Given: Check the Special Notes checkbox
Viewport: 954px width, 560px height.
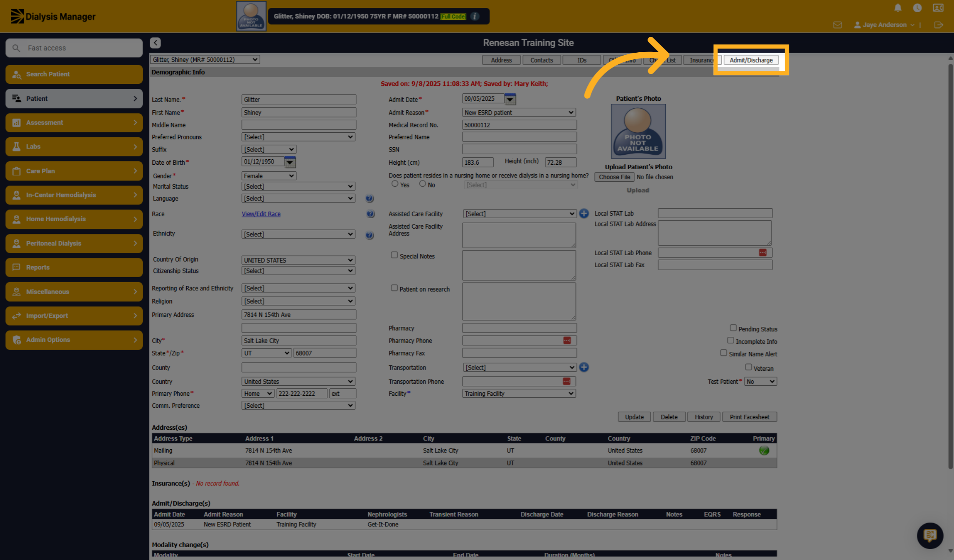Looking at the screenshot, I should pyautogui.click(x=394, y=255).
